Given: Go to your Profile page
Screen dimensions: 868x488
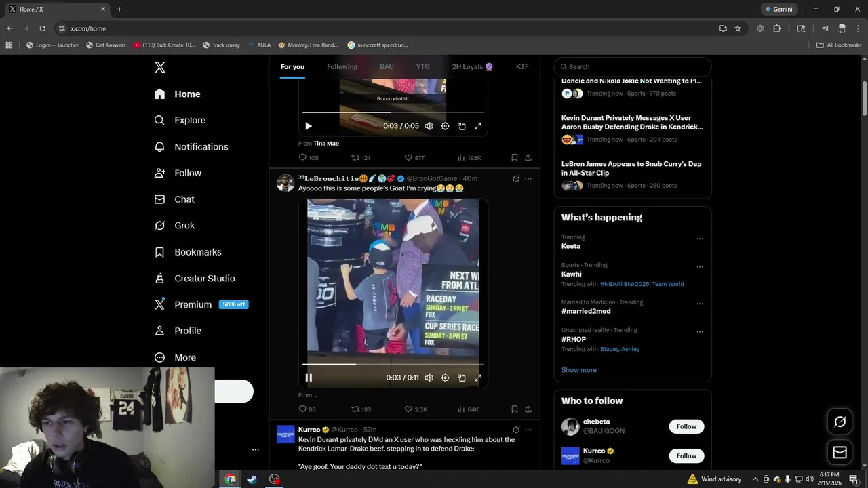Looking at the screenshot, I should pos(177,331).
